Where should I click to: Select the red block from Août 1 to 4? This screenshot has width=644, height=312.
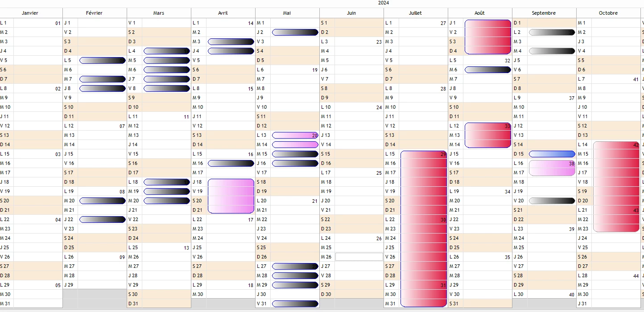tap(488, 37)
